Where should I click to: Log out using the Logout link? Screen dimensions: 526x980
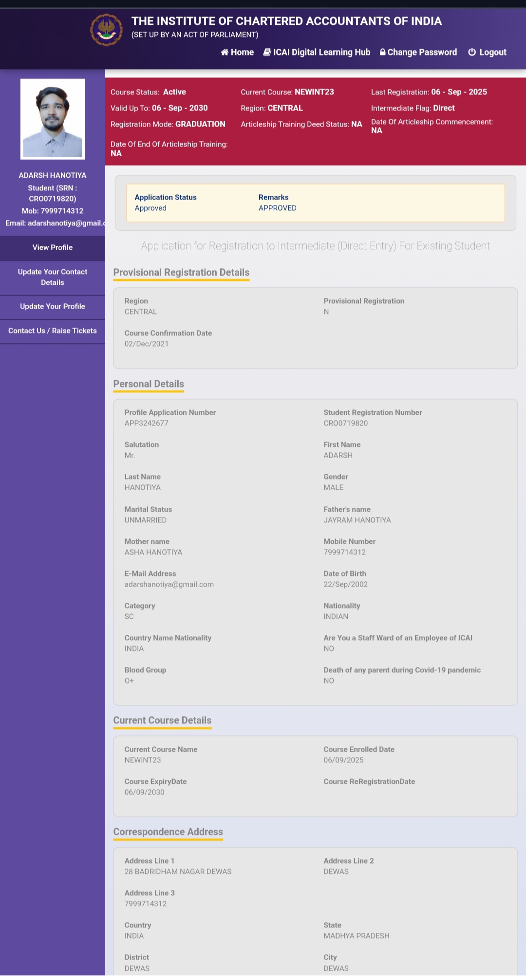tap(492, 52)
